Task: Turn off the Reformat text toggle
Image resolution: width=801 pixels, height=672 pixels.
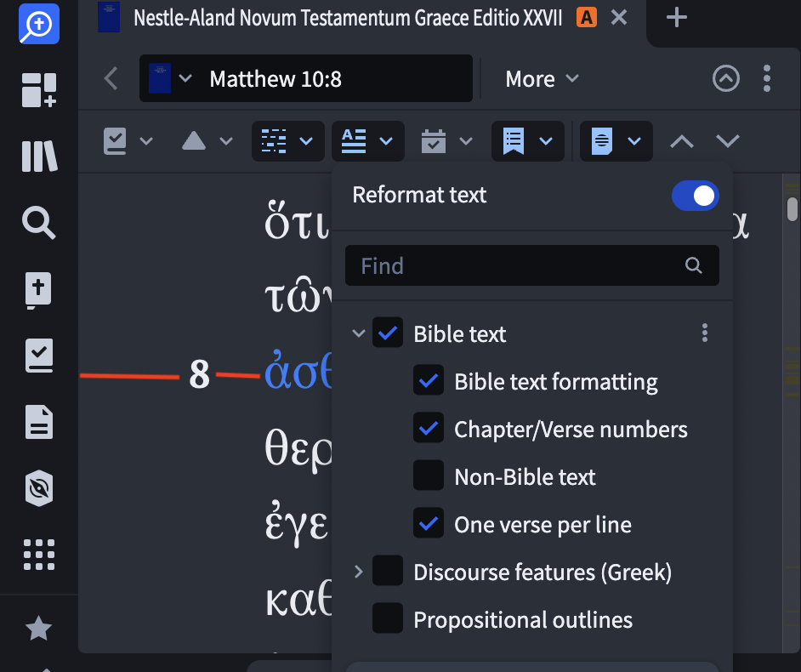Action: pyautogui.click(x=695, y=195)
